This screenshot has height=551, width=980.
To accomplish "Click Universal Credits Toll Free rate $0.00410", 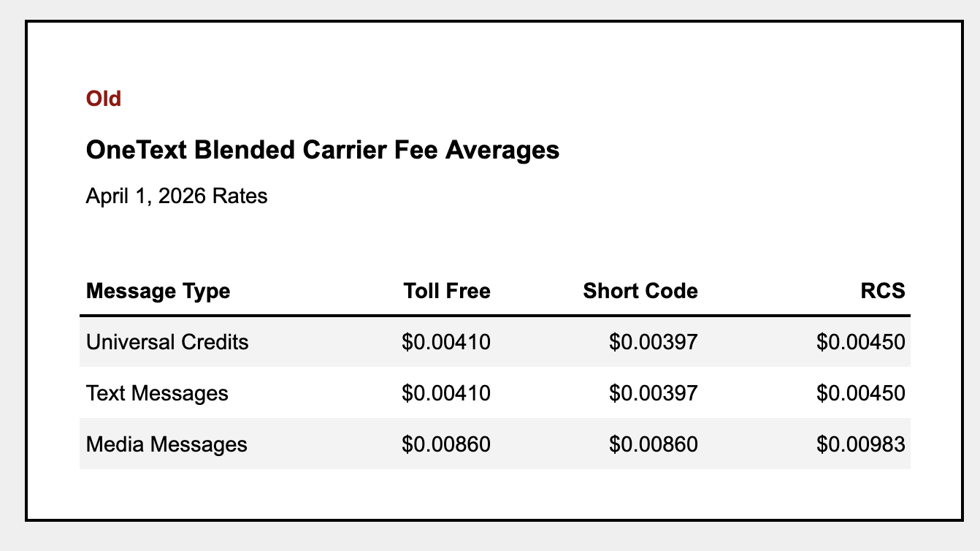I will (446, 342).
